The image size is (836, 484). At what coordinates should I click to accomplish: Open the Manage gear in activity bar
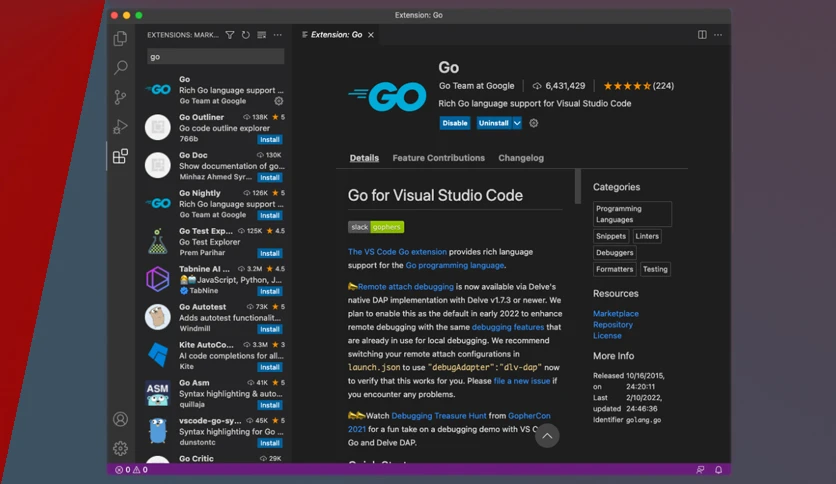click(120, 448)
